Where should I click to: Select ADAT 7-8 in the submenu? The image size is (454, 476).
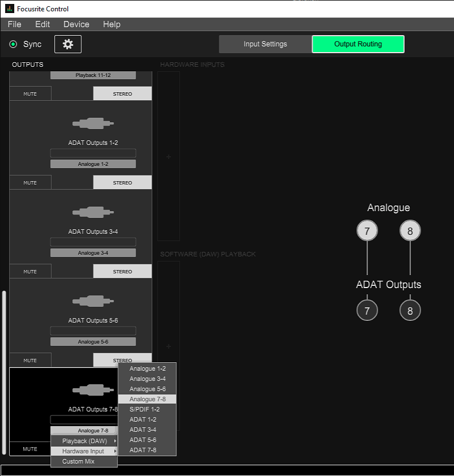[147, 450]
